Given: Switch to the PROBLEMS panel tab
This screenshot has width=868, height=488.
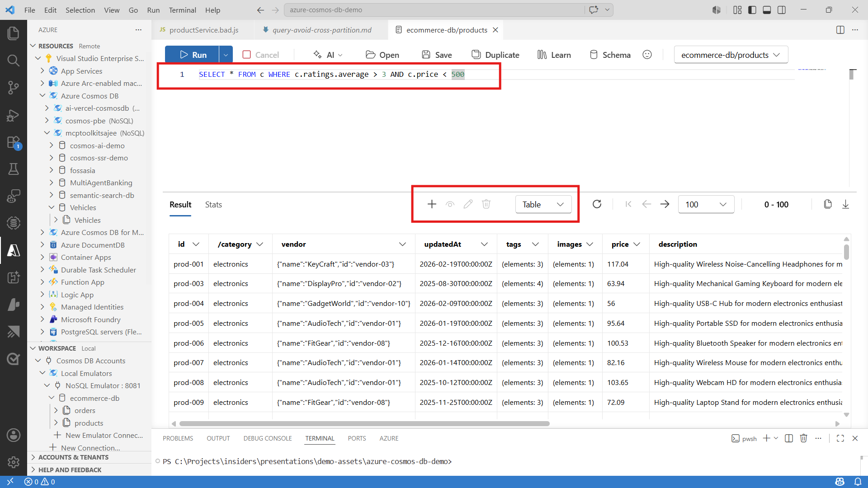Looking at the screenshot, I should pyautogui.click(x=178, y=438).
